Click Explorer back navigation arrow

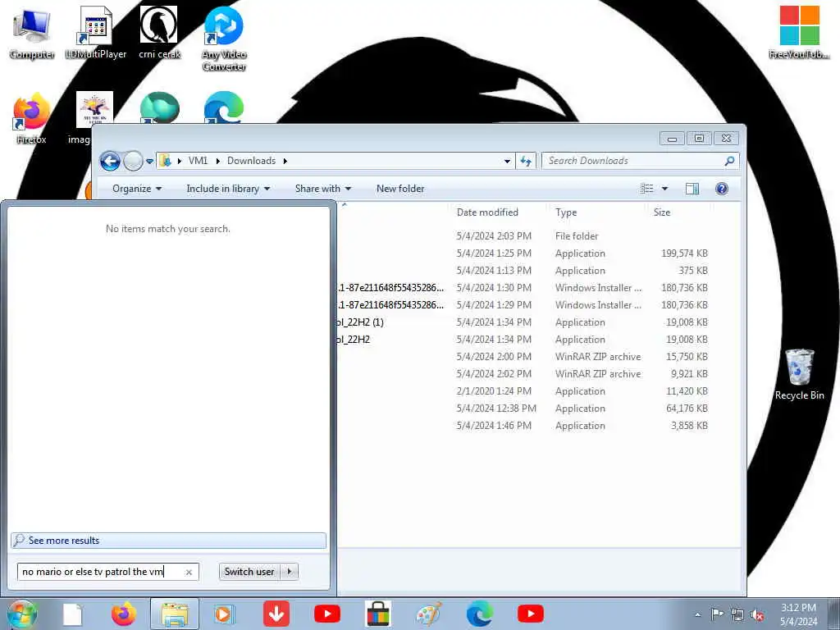tap(111, 161)
